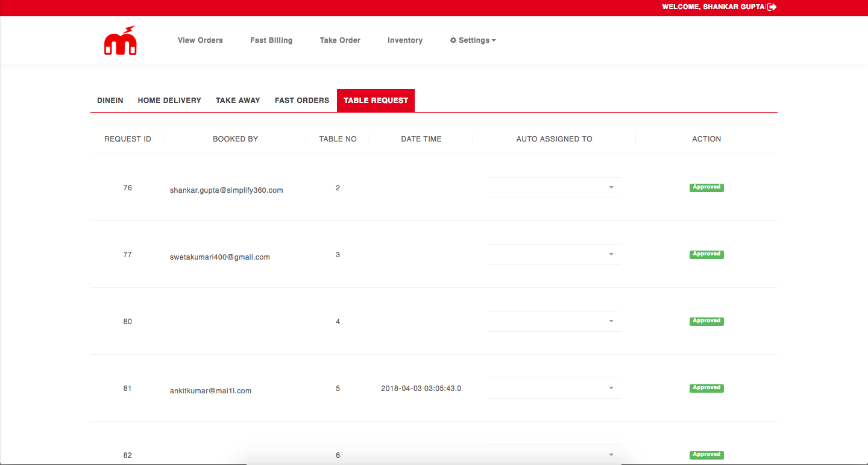The image size is (868, 465).
Task: Click table number 2 in row 76
Action: click(x=338, y=188)
